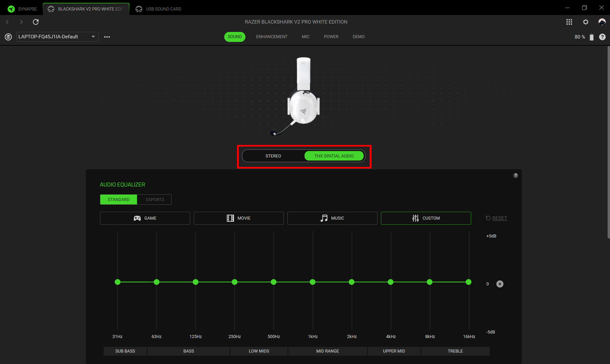Click the Mid Range label
The image size is (610, 364).
tap(327, 351)
